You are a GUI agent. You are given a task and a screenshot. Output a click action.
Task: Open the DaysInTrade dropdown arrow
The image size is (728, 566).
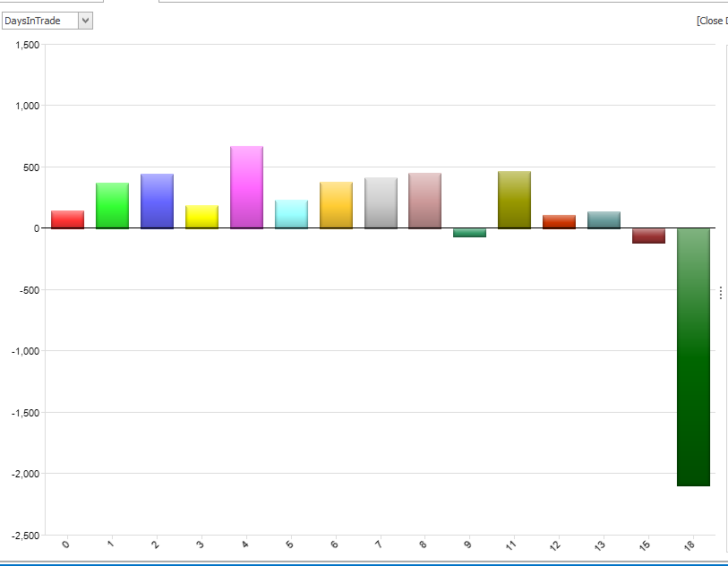tap(85, 21)
